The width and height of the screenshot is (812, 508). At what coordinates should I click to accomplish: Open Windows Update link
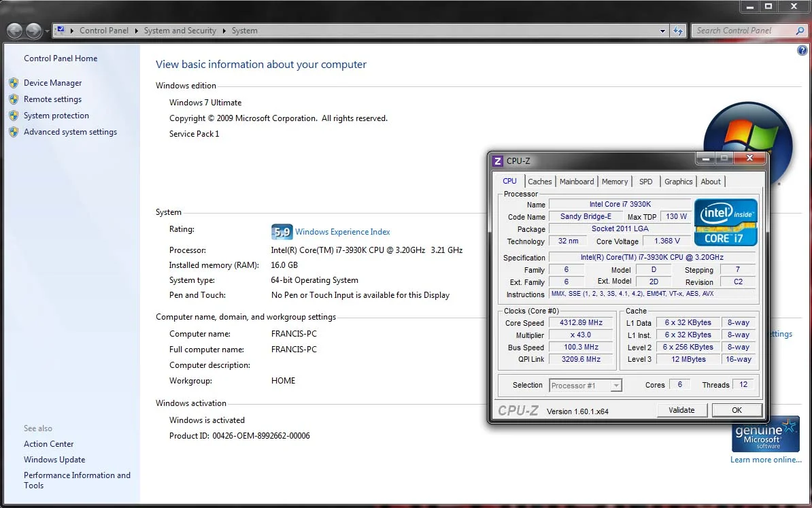coord(54,459)
